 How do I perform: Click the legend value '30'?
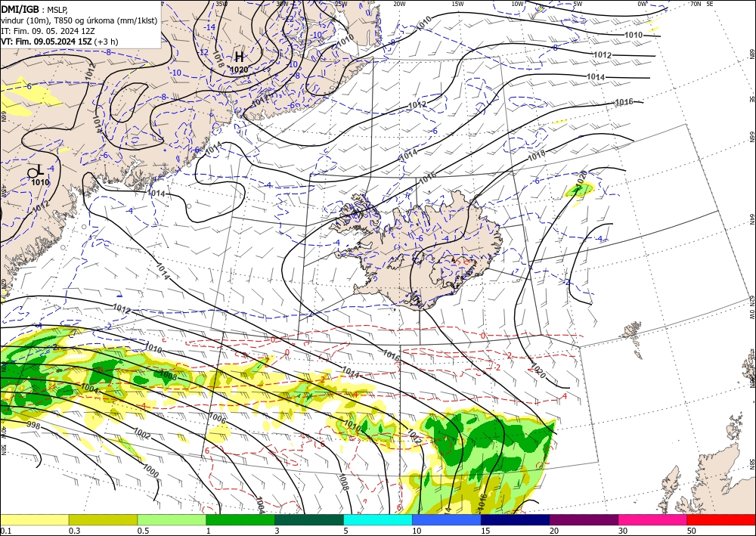[622, 531]
